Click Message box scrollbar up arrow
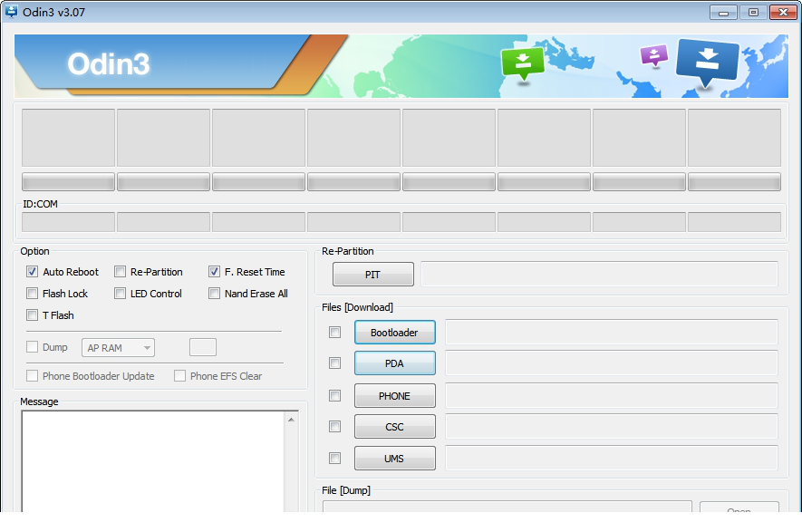This screenshot has width=802, height=532. (291, 420)
